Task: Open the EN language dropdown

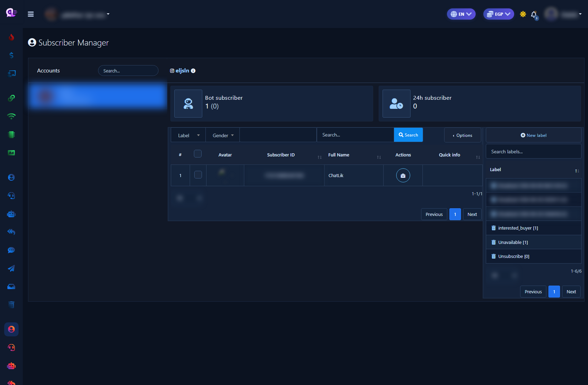Action: click(461, 14)
